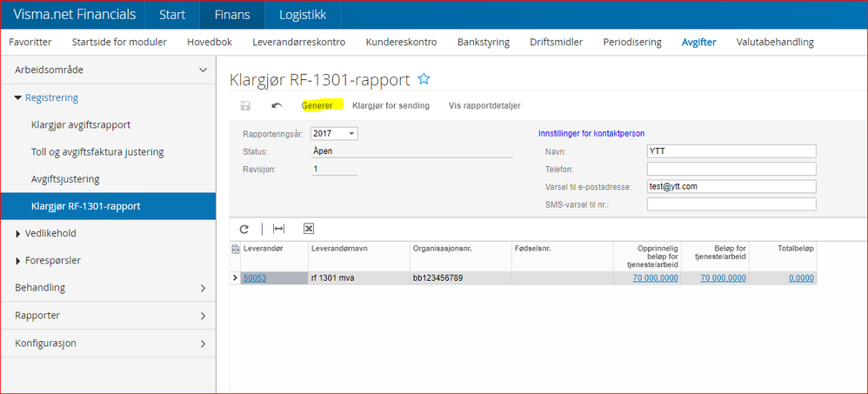This screenshot has width=868, height=394.
Task: Click Visma.net Financials logo text
Action: pyautogui.click(x=74, y=15)
